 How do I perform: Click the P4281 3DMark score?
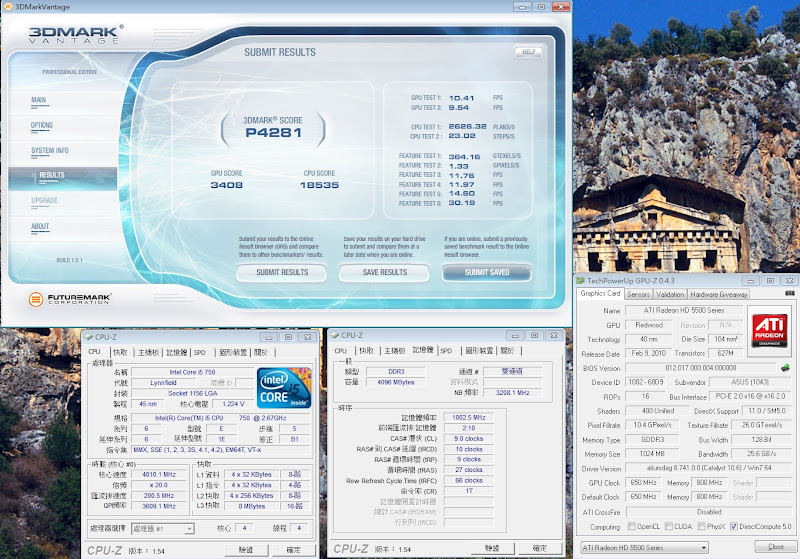pos(273,133)
